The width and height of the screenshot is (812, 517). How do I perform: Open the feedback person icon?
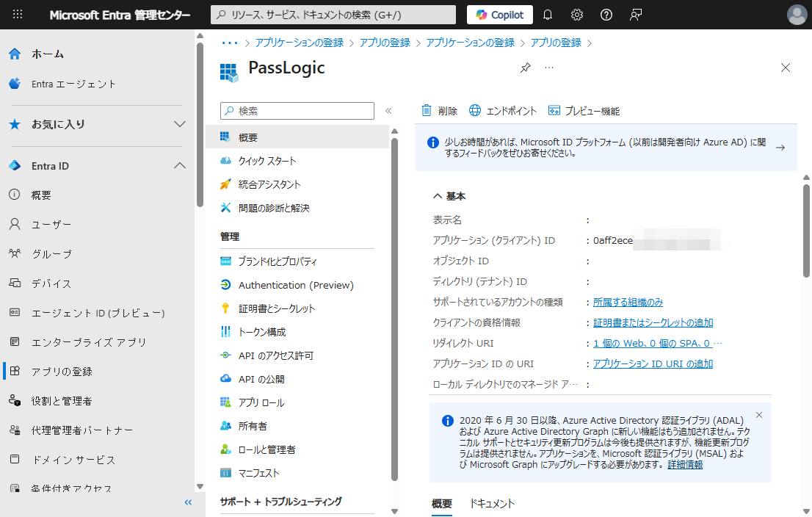636,15
